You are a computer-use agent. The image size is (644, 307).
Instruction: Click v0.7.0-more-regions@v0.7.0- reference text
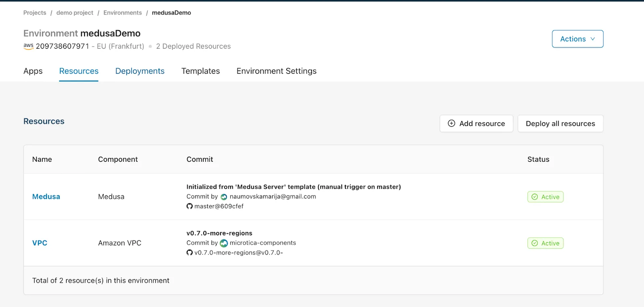239,253
